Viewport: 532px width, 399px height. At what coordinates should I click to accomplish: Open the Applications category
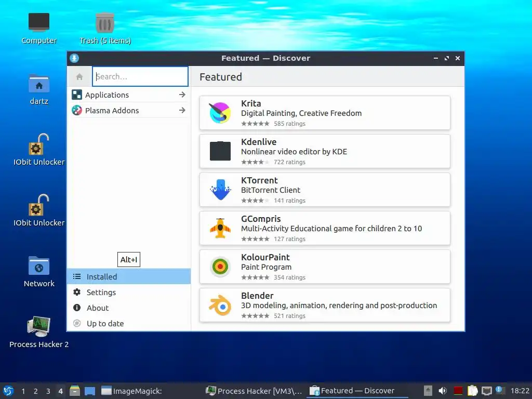(129, 95)
